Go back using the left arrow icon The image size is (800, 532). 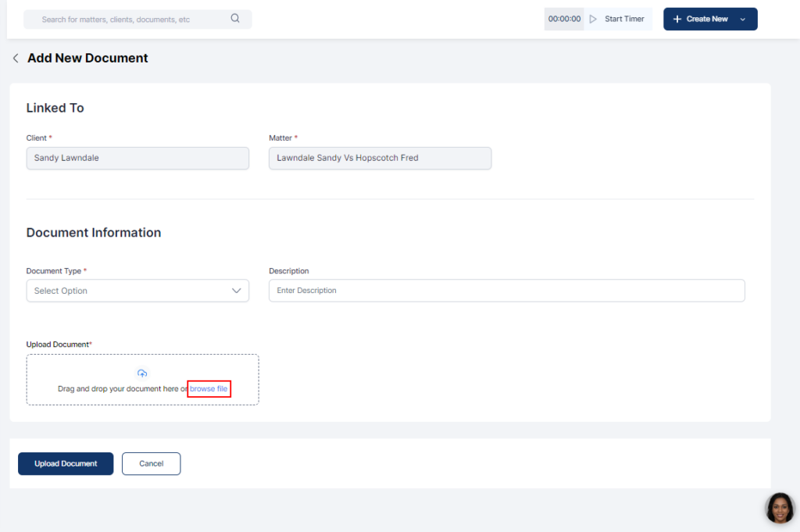click(15, 59)
